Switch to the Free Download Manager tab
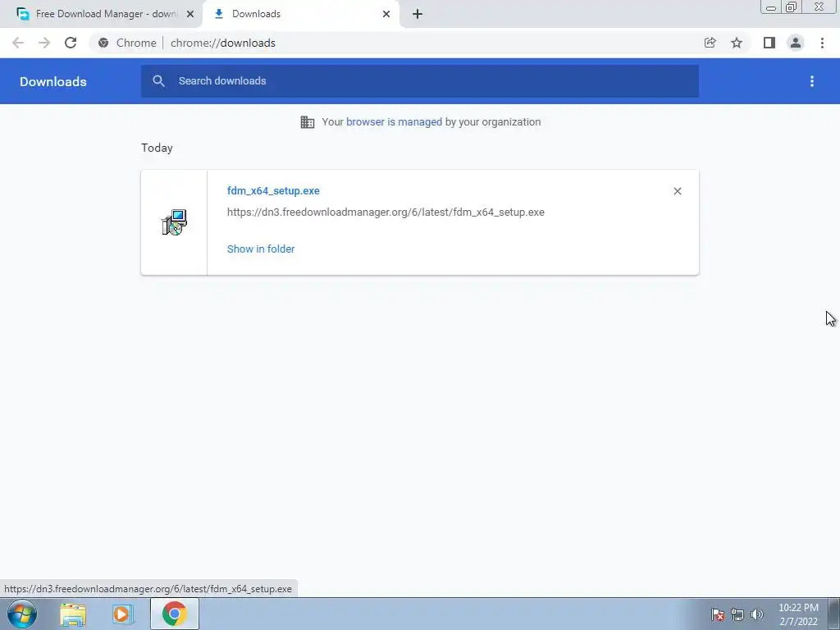This screenshot has height=630, width=840. click(x=101, y=14)
